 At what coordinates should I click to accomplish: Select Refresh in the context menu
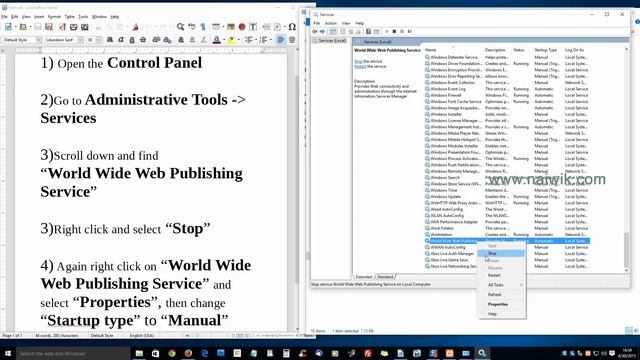(501, 294)
